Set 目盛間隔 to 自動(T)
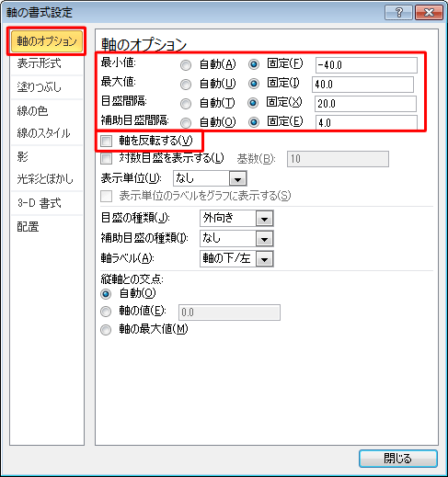Screen dimensions: 448x477 pos(186,104)
